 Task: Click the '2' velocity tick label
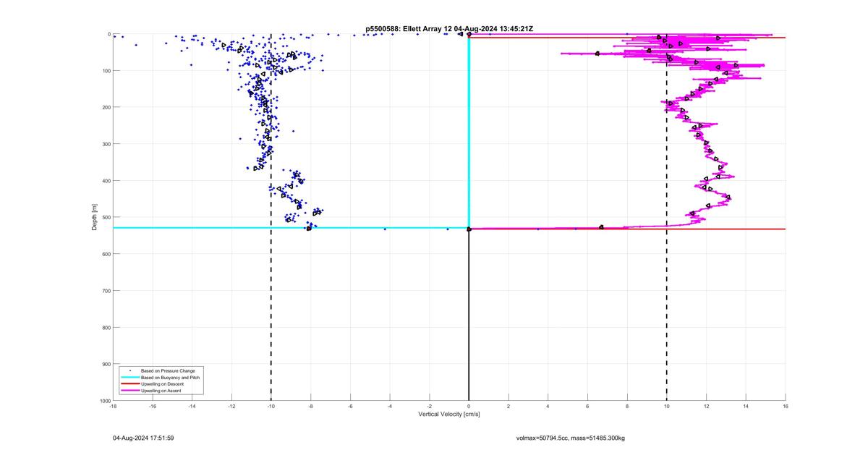(509, 406)
